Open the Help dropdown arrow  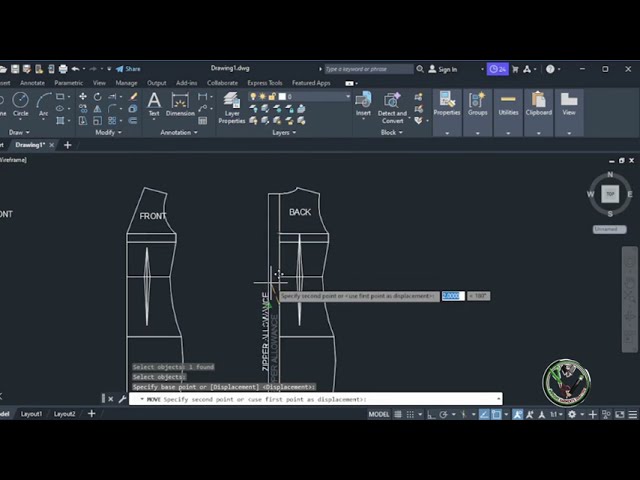559,69
